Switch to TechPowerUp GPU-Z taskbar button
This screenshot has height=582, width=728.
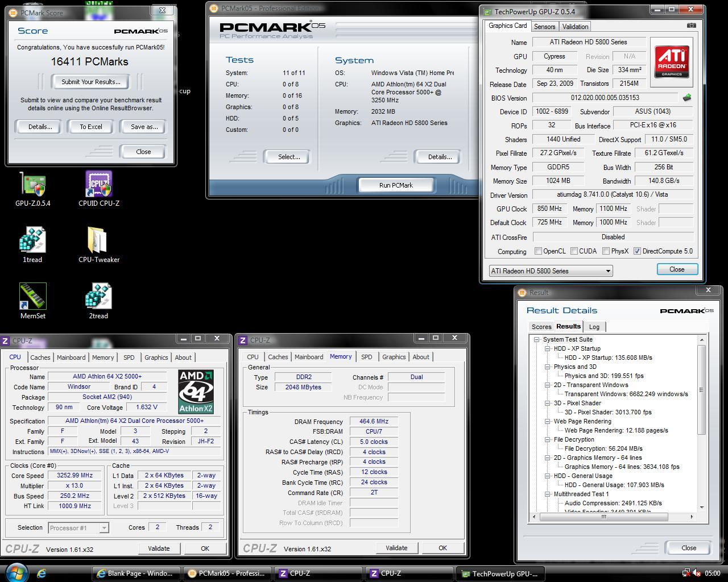pyautogui.click(x=500, y=574)
